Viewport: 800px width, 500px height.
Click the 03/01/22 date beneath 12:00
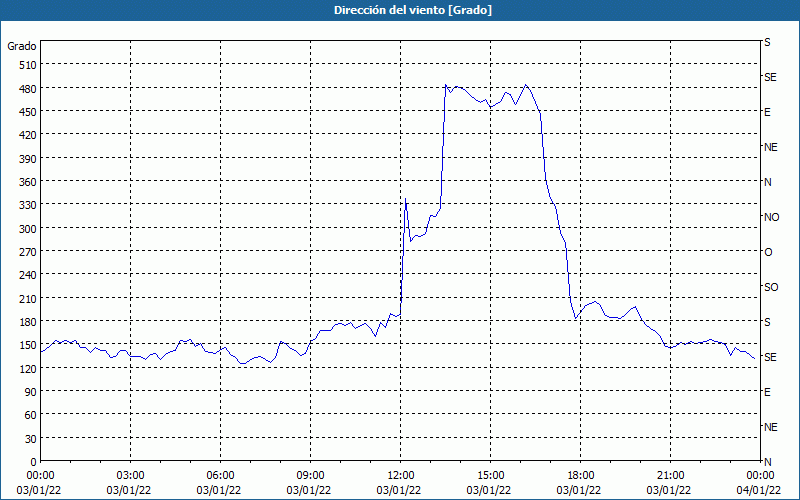pos(399,490)
